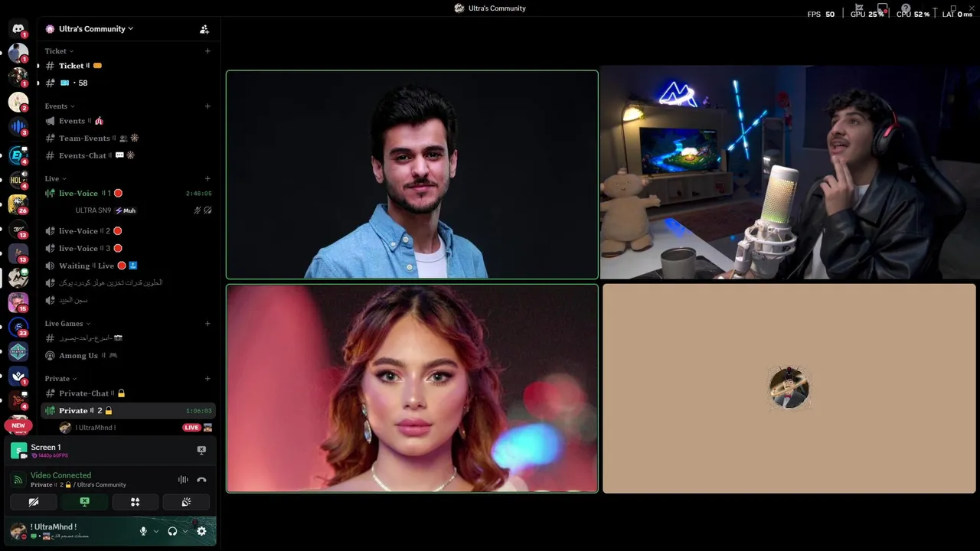Toggle screen sharing off

(85, 502)
